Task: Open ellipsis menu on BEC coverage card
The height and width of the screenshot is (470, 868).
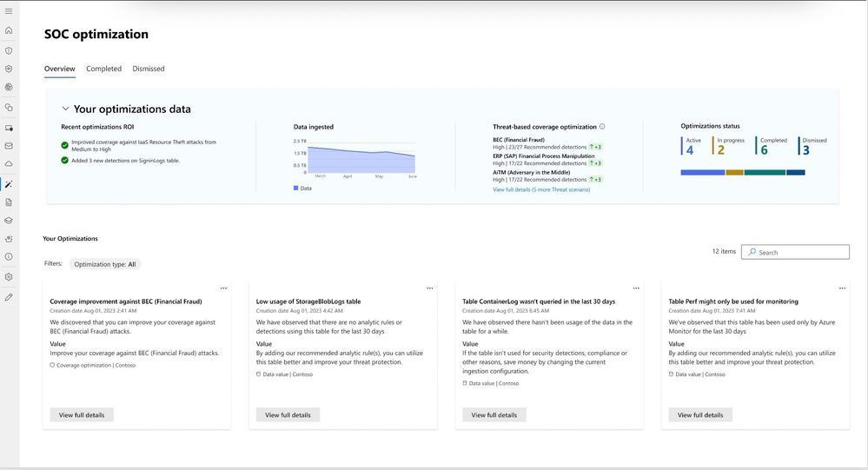Action: pyautogui.click(x=223, y=288)
